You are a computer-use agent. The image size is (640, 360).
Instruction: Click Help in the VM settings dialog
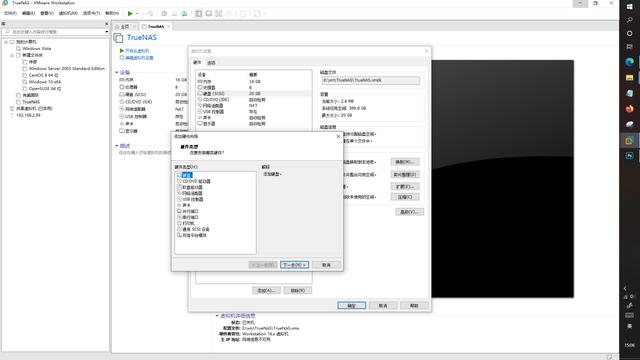(x=414, y=305)
